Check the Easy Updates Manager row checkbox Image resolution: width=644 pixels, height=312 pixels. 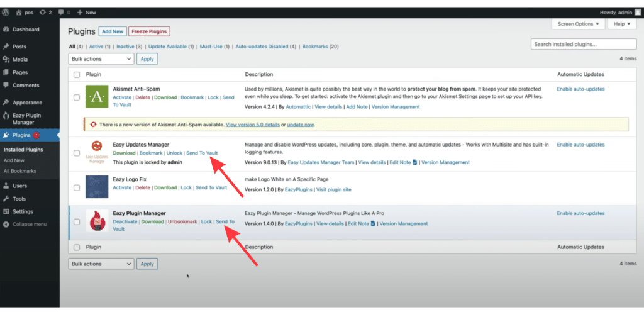[x=76, y=153]
